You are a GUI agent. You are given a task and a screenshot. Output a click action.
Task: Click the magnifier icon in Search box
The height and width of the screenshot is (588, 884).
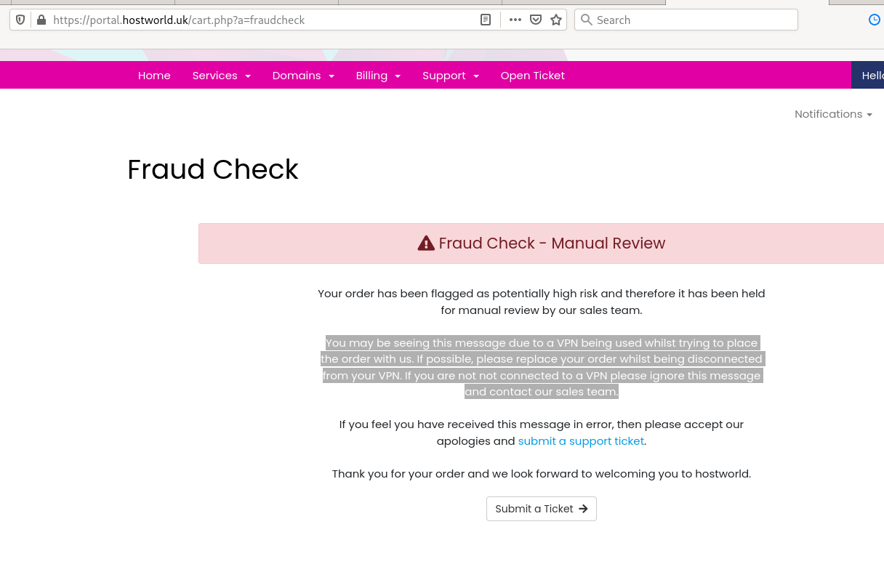[587, 20]
